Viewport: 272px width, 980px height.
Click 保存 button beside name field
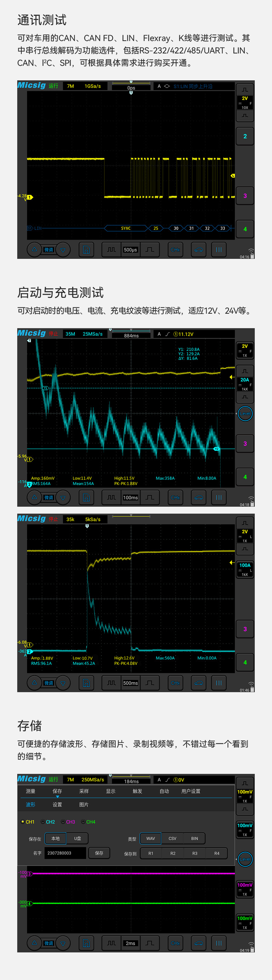click(x=99, y=853)
